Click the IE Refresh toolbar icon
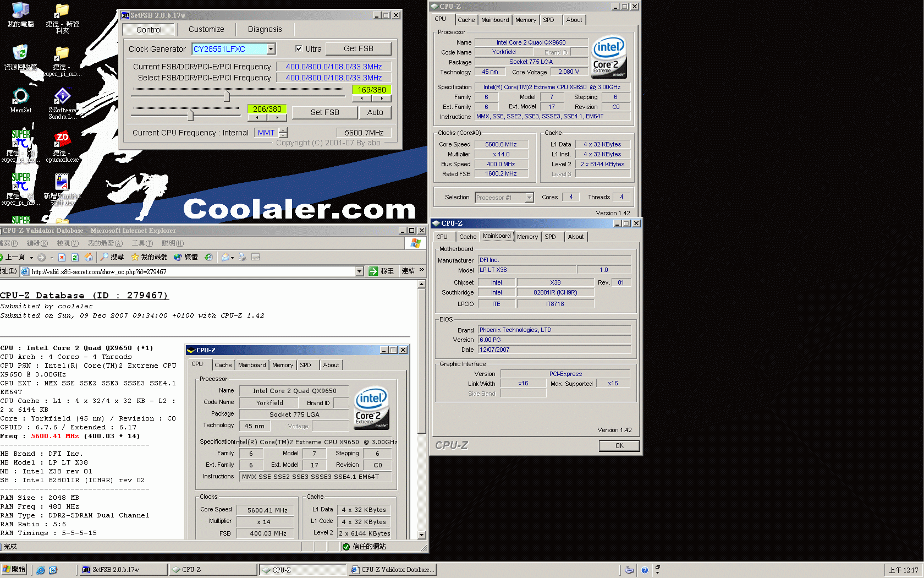This screenshot has height=578, width=924. [75, 257]
